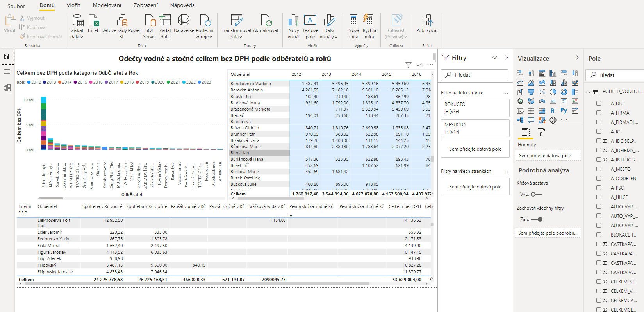
Task: Select the KPI visual
Action: point(575,101)
